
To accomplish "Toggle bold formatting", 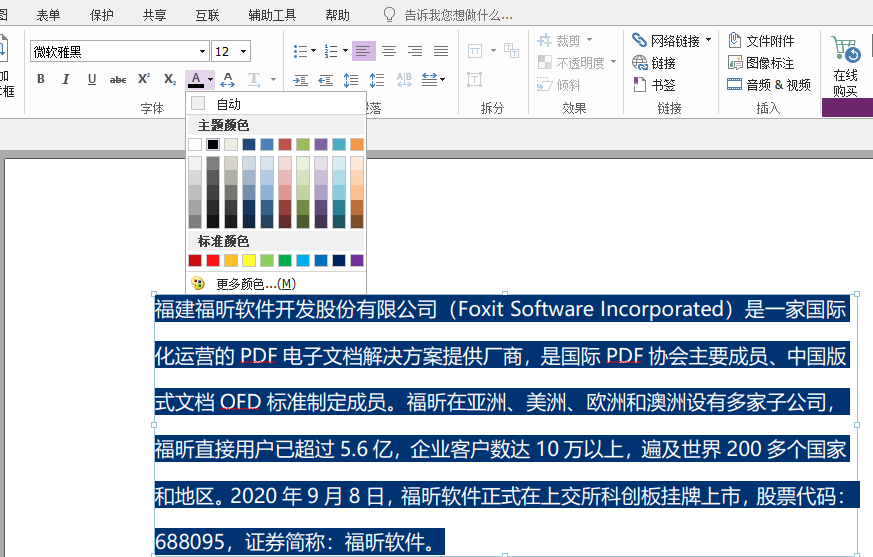I will [x=41, y=79].
